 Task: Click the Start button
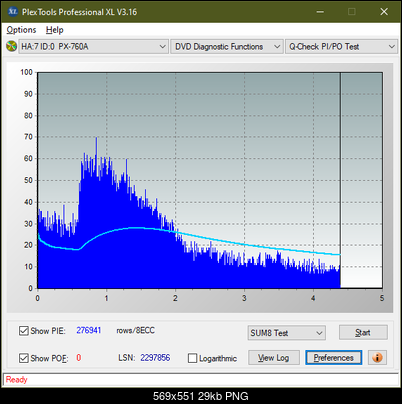[363, 332]
